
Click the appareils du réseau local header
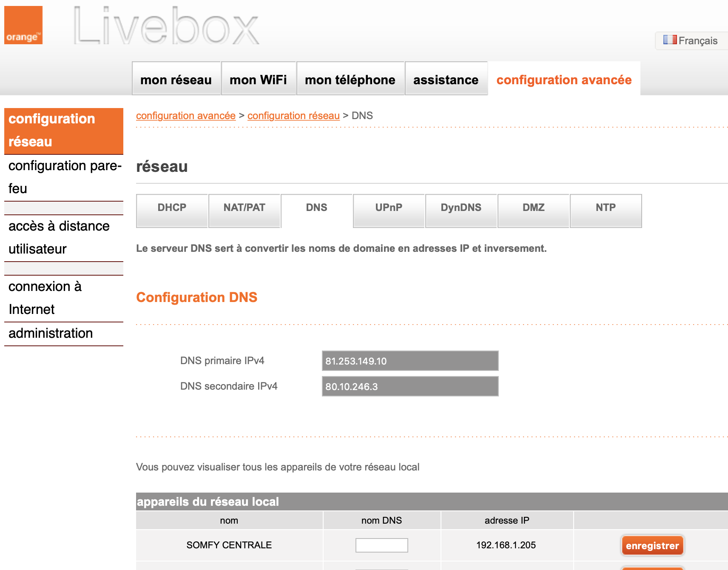pos(432,502)
